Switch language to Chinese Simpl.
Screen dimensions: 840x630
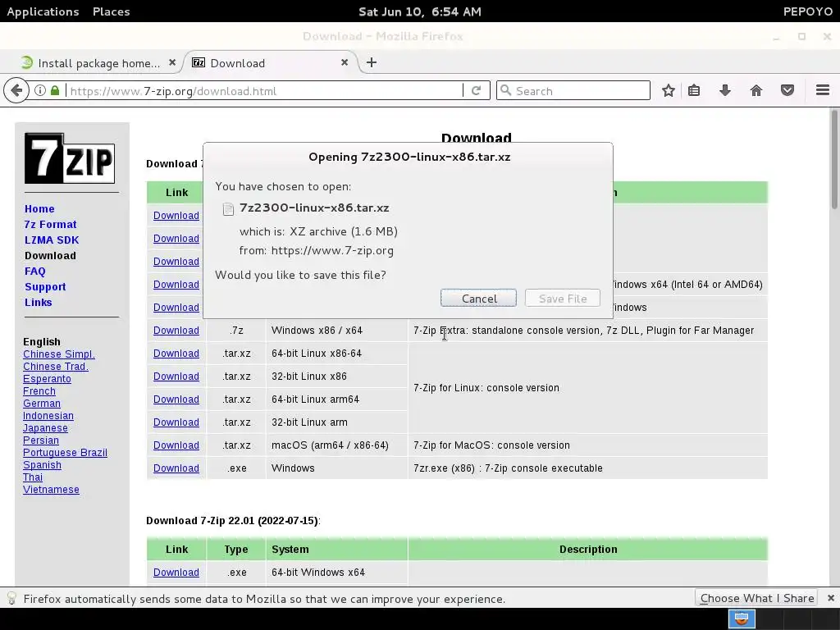point(59,354)
